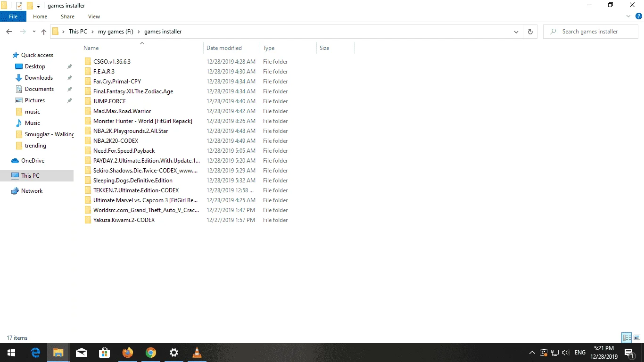Select Monster Hunter - World [FitGirl Repack] folder

click(143, 121)
